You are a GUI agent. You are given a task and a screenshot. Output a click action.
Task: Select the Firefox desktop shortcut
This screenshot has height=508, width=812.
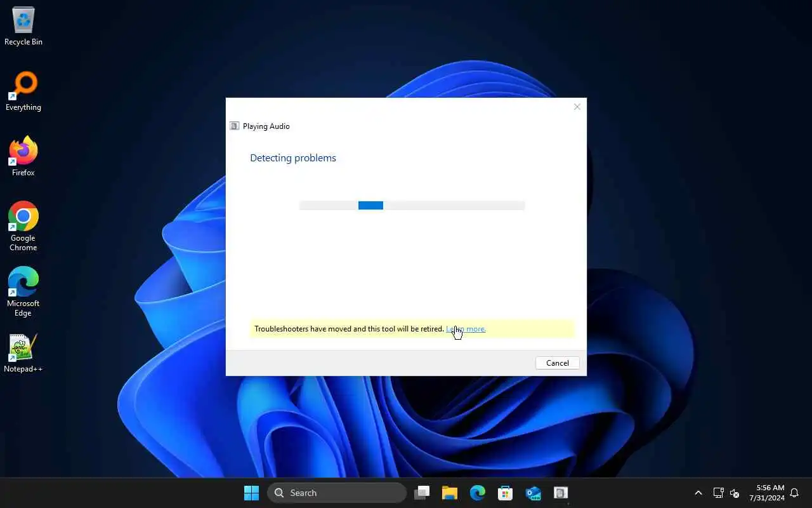tap(23, 157)
